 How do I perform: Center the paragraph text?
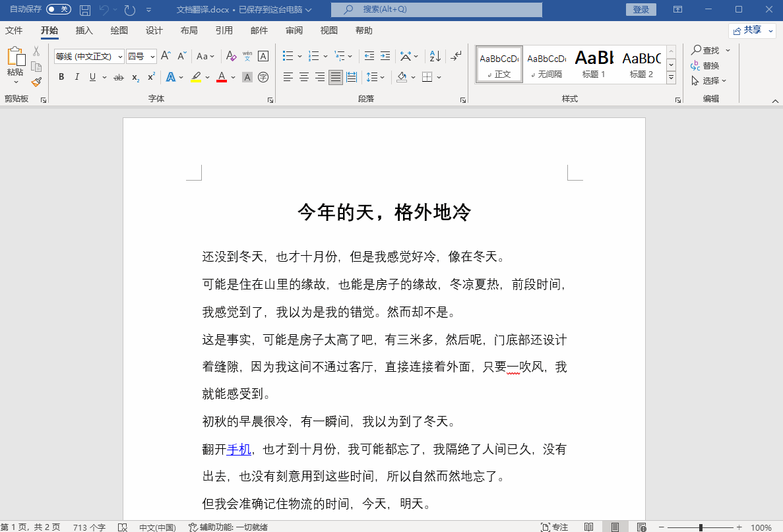click(x=304, y=77)
